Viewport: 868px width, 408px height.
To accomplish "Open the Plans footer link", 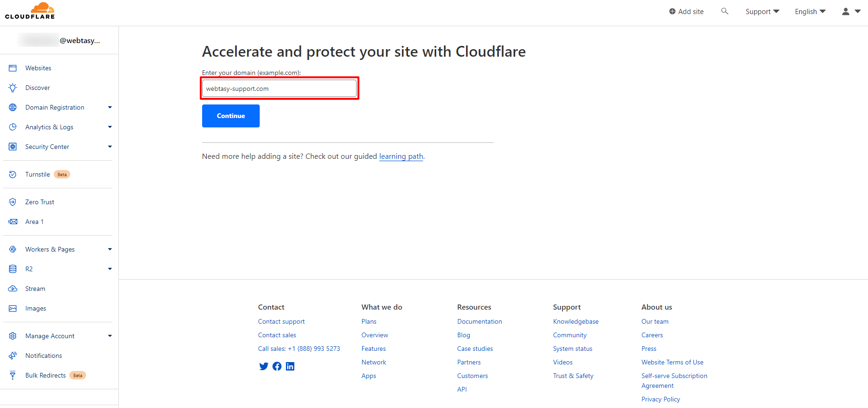I will [369, 321].
